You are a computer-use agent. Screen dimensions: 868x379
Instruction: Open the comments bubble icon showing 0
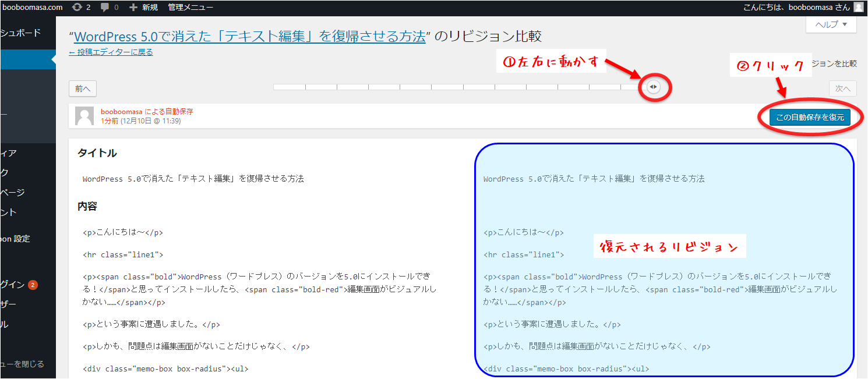(x=110, y=8)
